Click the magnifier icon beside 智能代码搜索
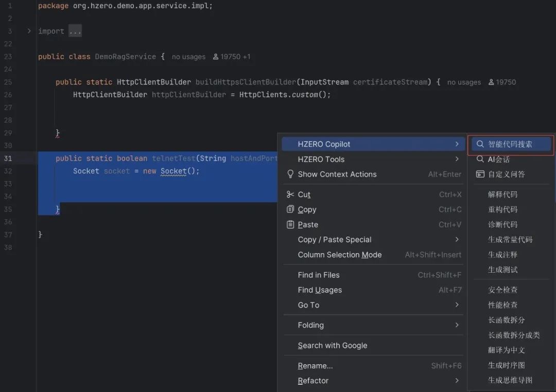 [480, 145]
